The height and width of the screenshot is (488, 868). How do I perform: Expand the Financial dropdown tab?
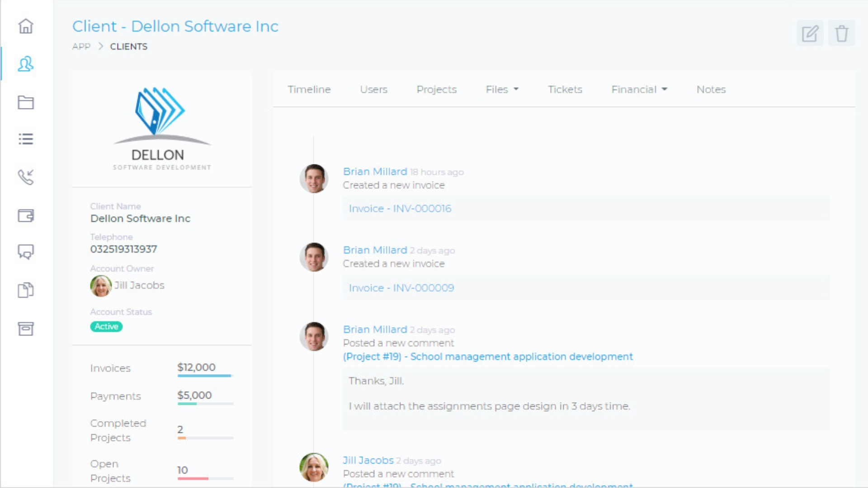point(639,89)
